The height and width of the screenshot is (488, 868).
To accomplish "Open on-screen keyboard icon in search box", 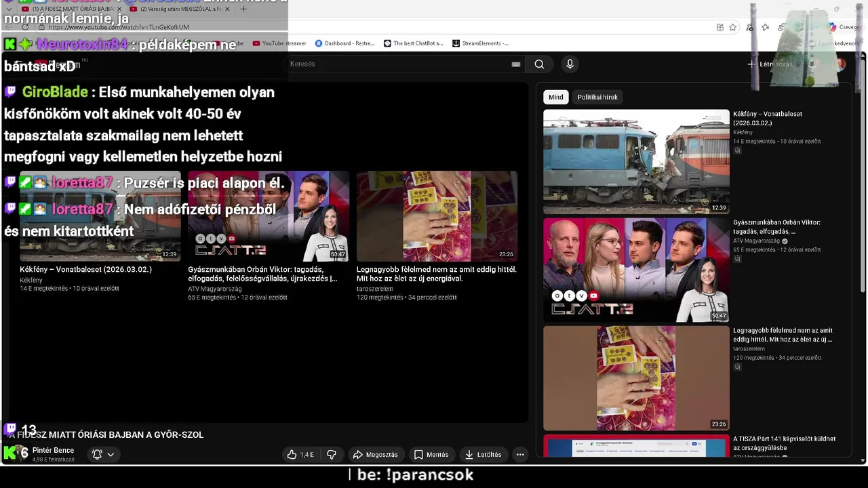I will [516, 64].
